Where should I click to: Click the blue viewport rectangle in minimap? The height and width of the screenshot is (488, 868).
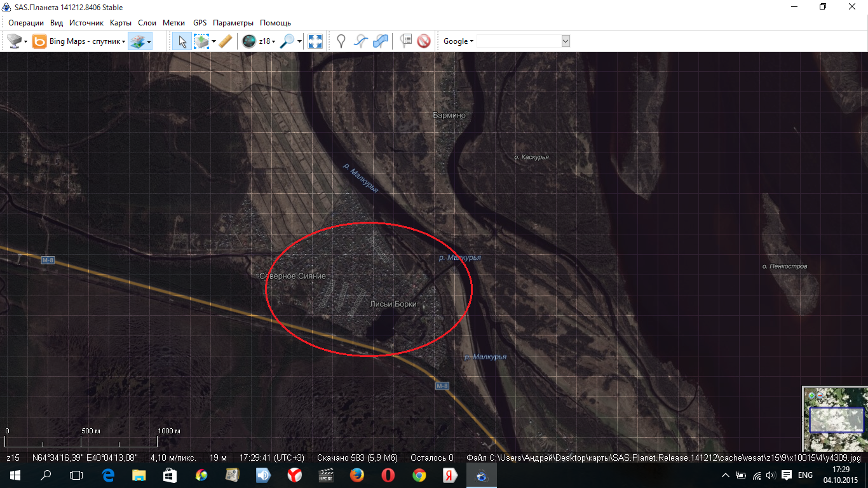(x=836, y=420)
